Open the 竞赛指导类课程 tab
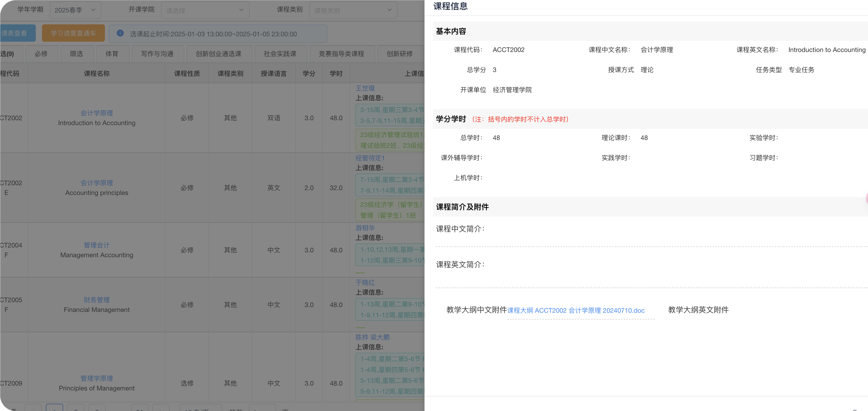868x411 pixels. point(341,54)
